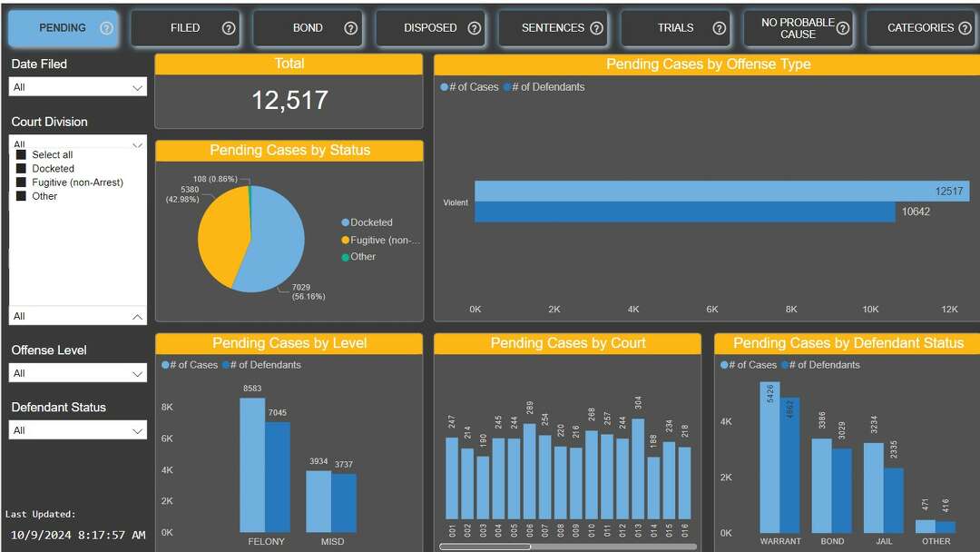The width and height of the screenshot is (980, 552).
Task: Click the CATEGORIES help icon
Action: [x=965, y=28]
